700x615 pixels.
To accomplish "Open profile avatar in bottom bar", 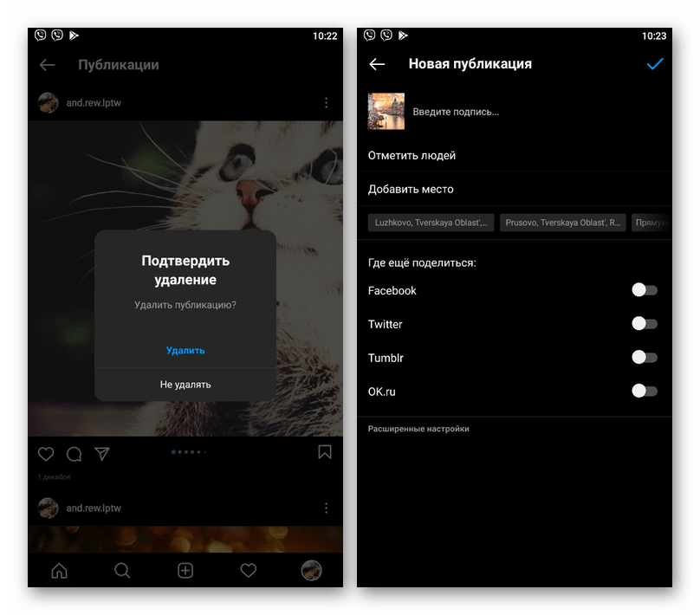I will 311,570.
